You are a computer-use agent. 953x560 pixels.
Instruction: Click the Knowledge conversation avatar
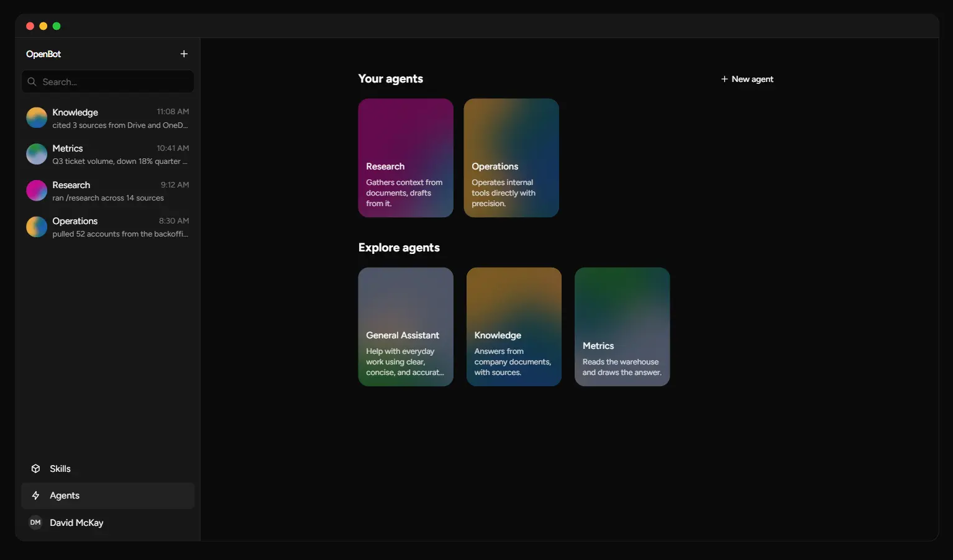[37, 118]
